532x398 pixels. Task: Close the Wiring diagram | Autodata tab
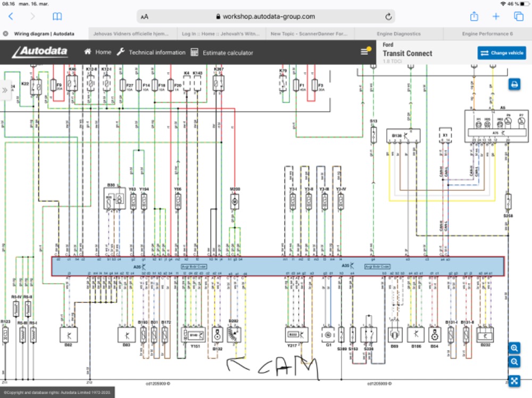[x=5, y=33]
